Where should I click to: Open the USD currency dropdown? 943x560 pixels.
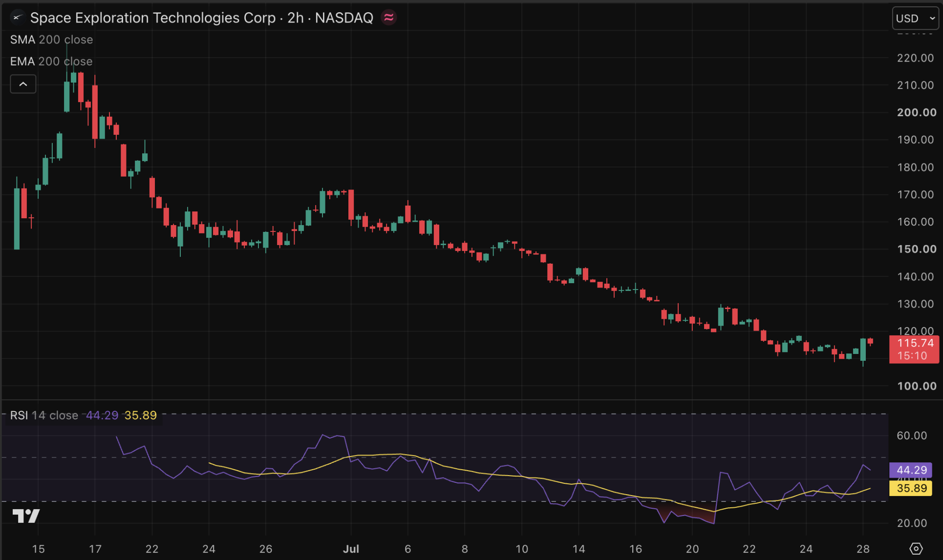915,18
